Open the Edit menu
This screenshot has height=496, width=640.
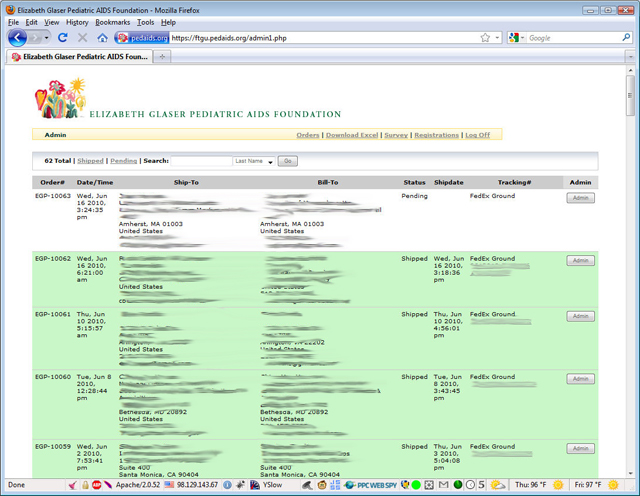[x=31, y=22]
